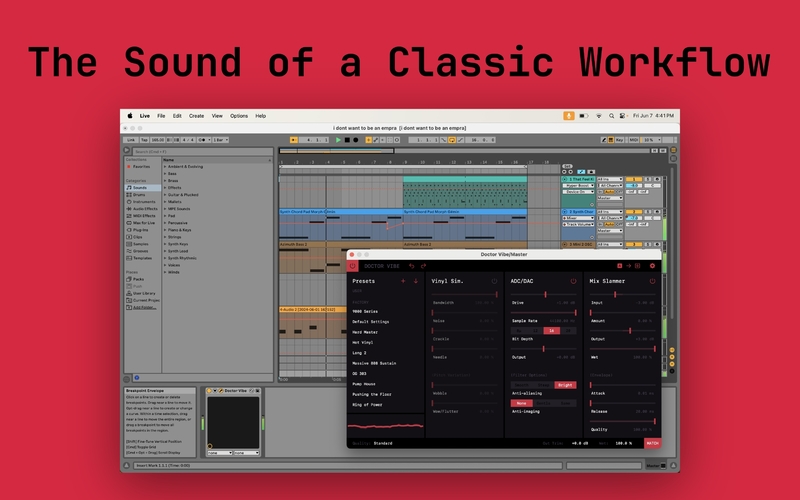Open the Options menu
800x500 pixels.
pyautogui.click(x=239, y=116)
